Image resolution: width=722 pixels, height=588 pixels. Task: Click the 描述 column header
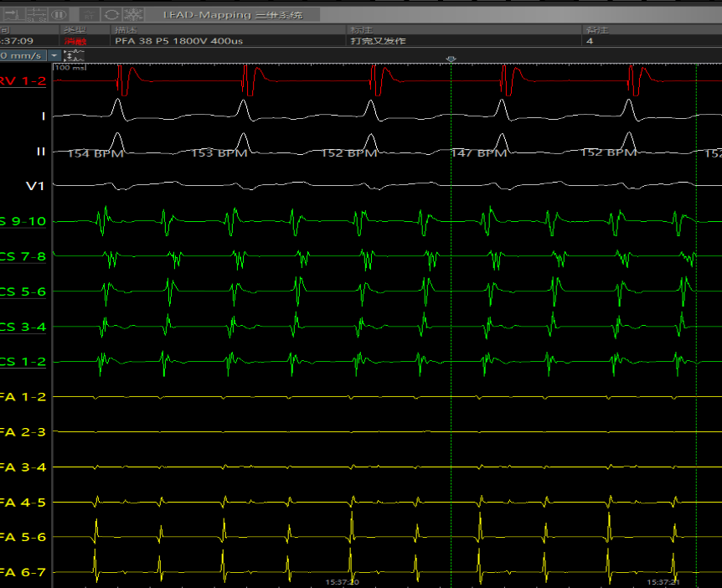point(126,30)
